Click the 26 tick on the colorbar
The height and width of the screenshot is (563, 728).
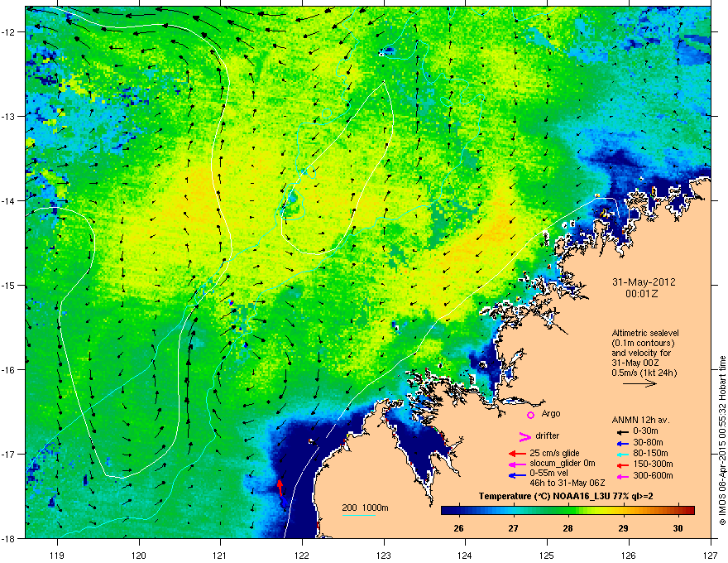pos(458,528)
